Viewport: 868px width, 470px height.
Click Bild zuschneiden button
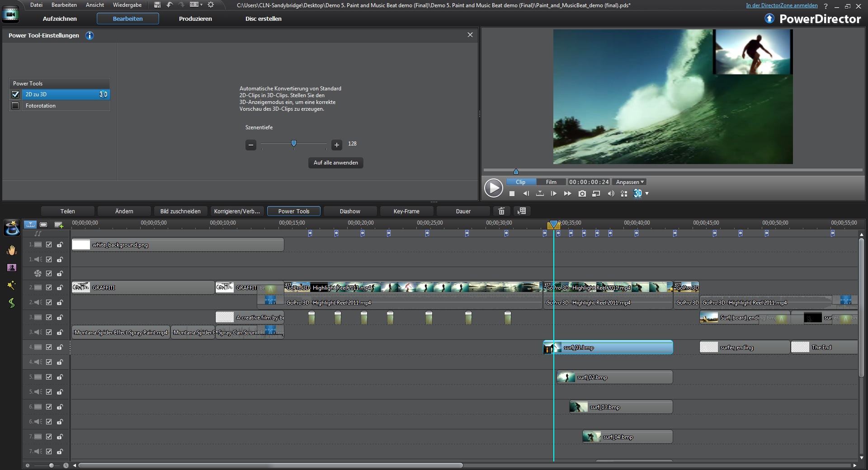pyautogui.click(x=180, y=211)
